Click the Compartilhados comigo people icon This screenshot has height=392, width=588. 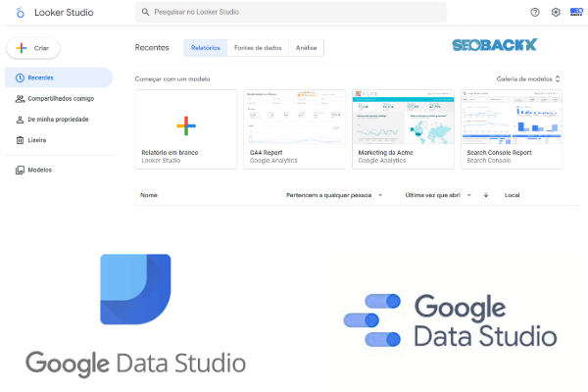(x=20, y=99)
